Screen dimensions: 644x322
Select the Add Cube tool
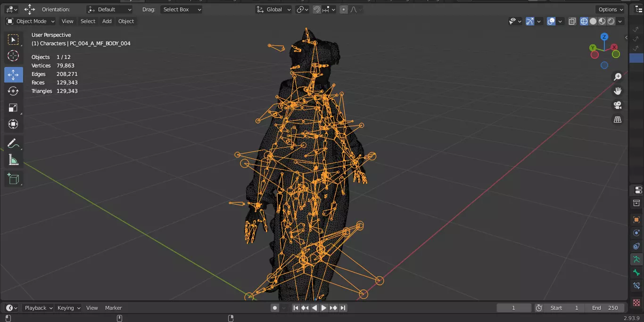pyautogui.click(x=14, y=179)
